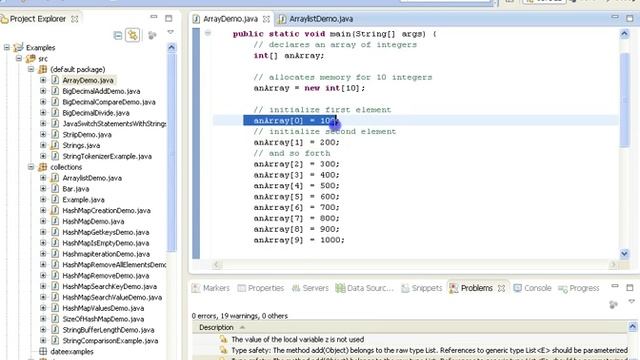This screenshot has height=360, width=640.
Task: Toggle Link with Editor in Project Explorer
Action: 133,35
